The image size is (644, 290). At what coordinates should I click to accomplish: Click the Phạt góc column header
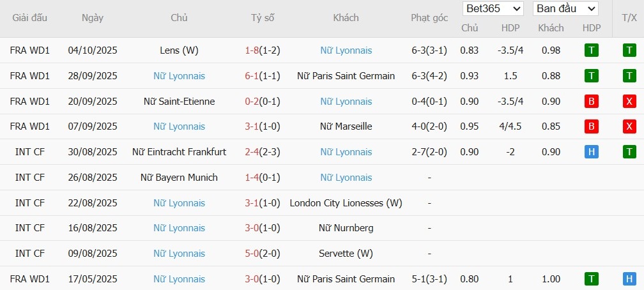pyautogui.click(x=429, y=18)
